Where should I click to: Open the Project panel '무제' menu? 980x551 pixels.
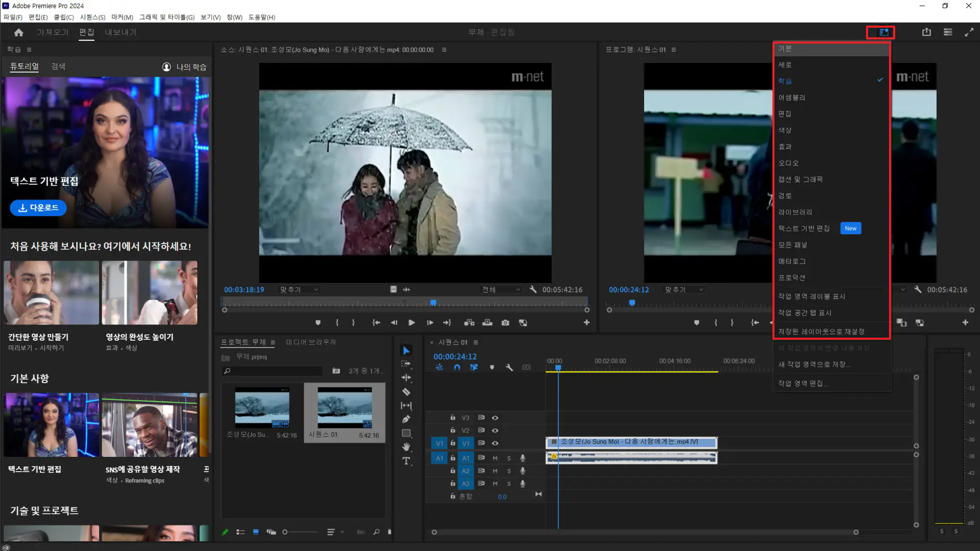click(272, 342)
